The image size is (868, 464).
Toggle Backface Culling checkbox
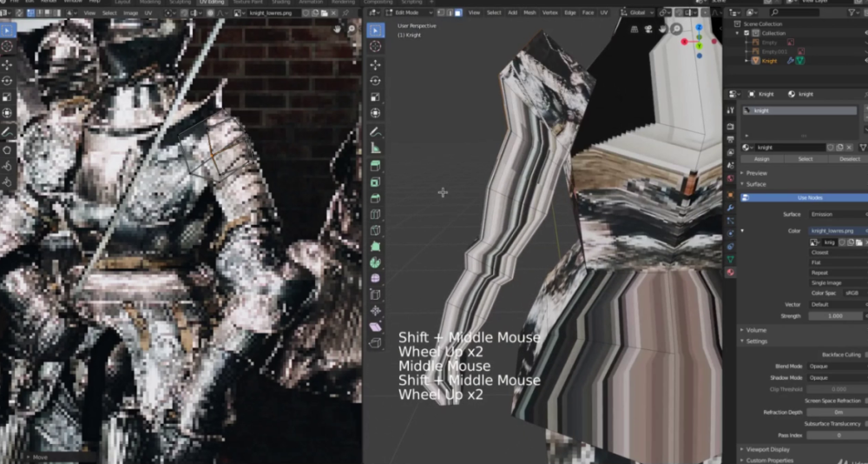(865, 355)
